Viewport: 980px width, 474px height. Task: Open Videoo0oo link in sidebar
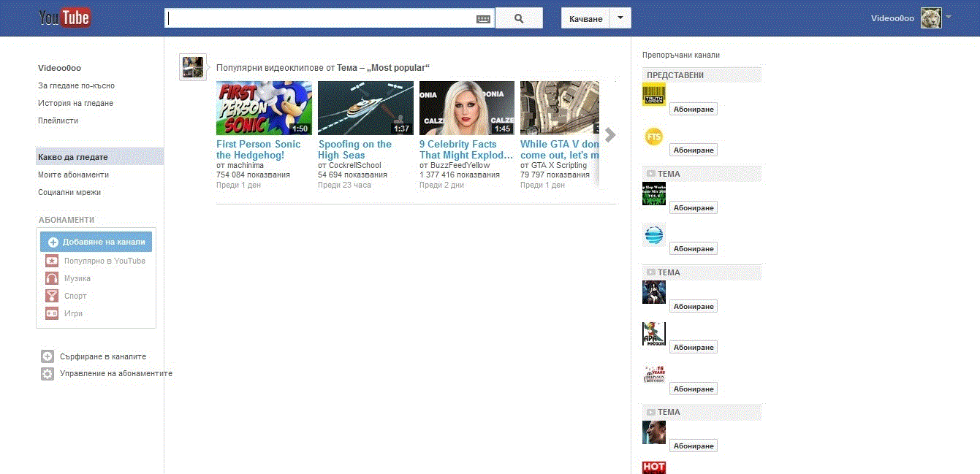coord(59,68)
